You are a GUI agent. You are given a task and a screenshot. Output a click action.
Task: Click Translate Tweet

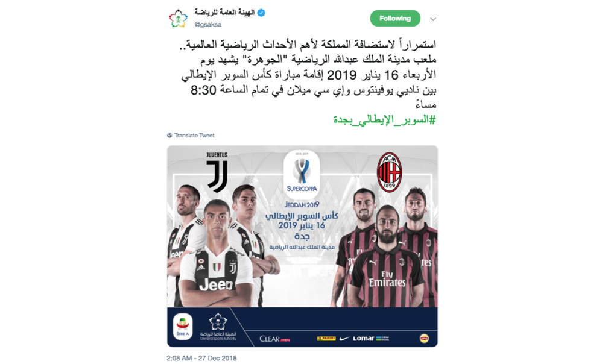click(194, 135)
